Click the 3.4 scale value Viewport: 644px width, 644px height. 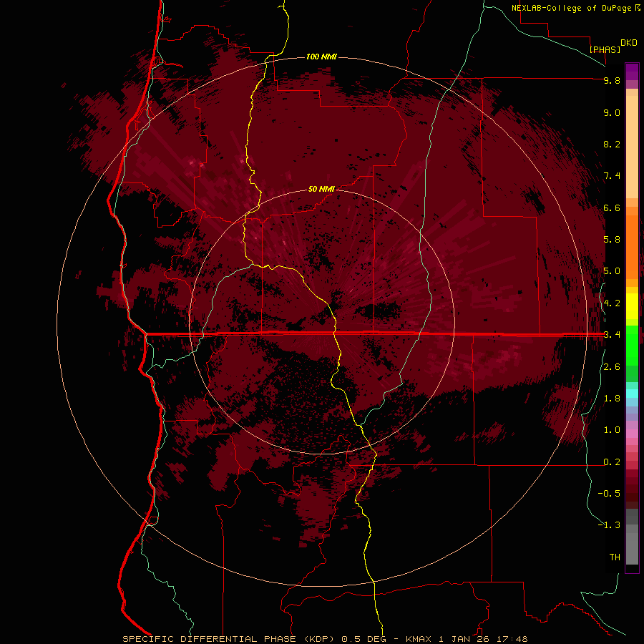point(612,335)
